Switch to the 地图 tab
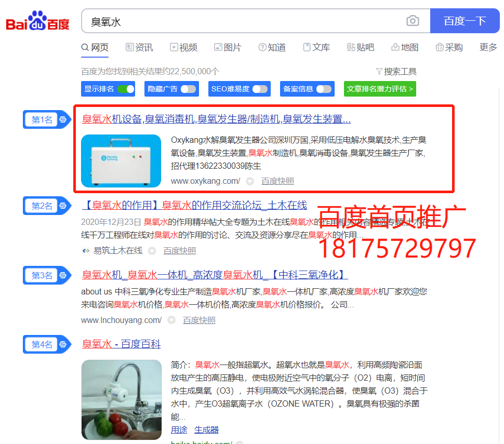 (x=405, y=48)
